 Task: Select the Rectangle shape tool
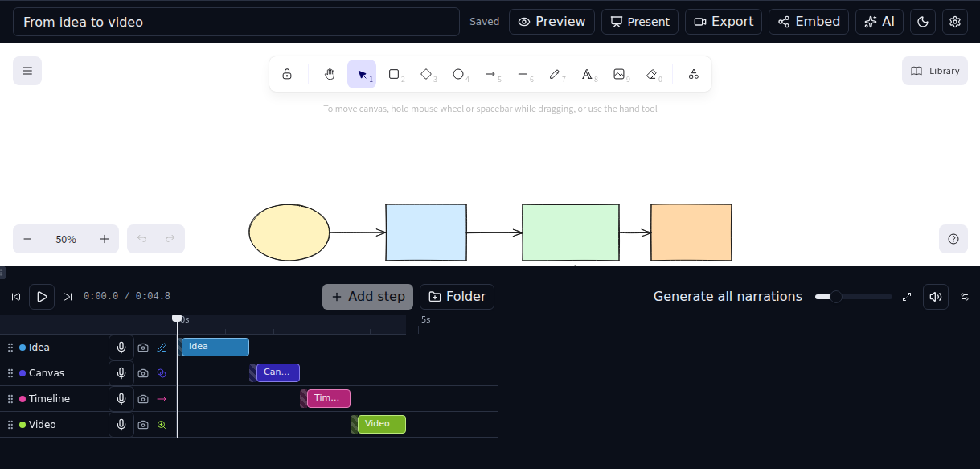coord(394,74)
